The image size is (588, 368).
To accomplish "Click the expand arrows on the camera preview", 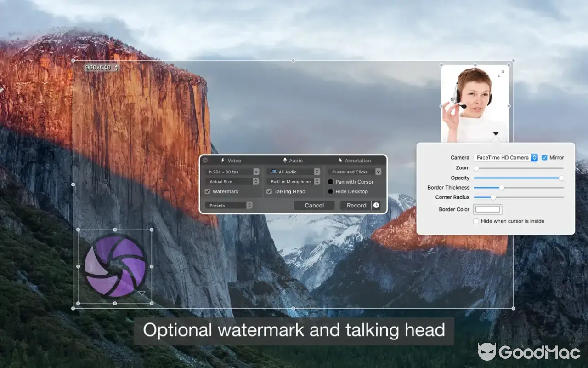I will tap(500, 73).
